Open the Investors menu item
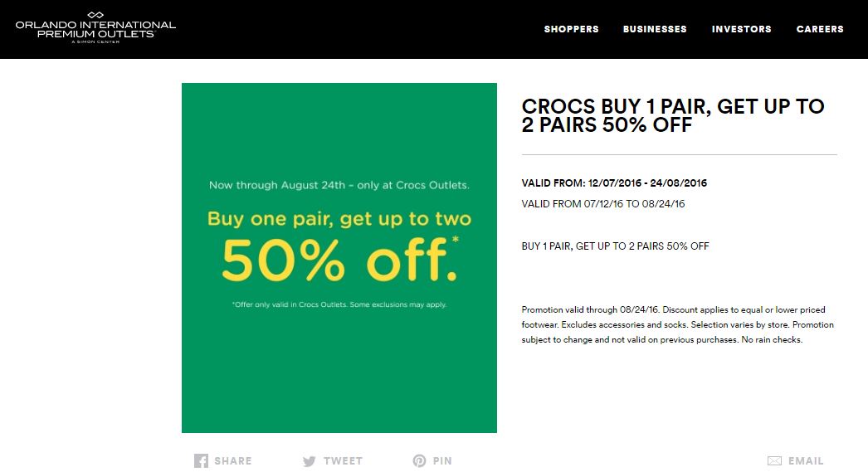 pyautogui.click(x=741, y=29)
